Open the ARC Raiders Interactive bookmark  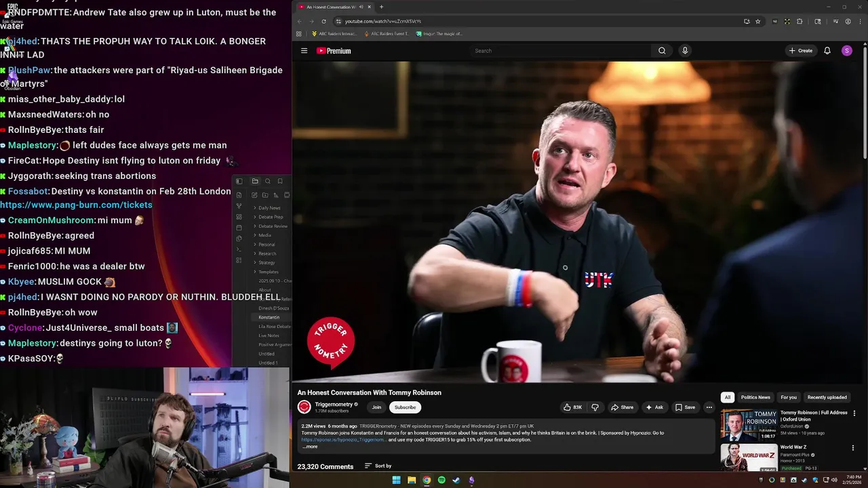(334, 34)
